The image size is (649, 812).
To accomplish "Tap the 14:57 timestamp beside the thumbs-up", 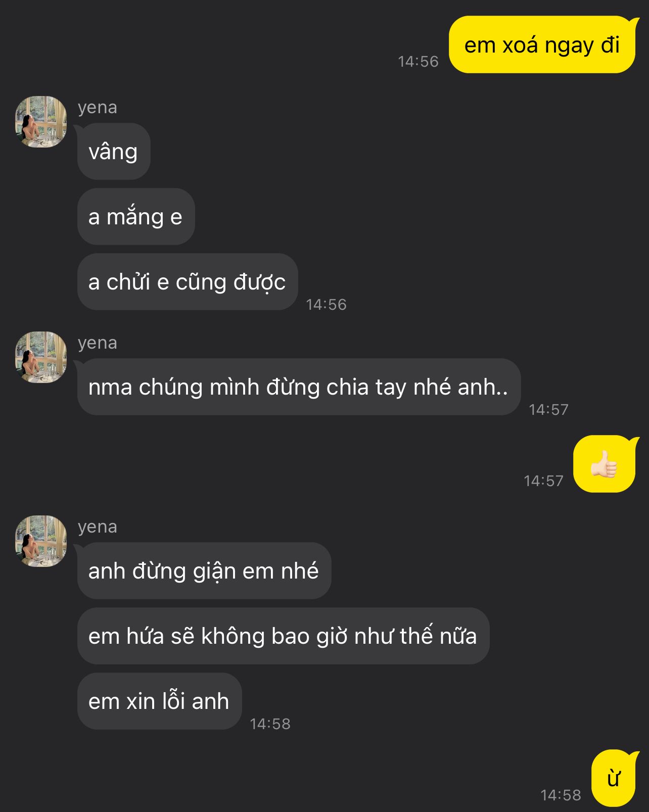I will point(543,481).
